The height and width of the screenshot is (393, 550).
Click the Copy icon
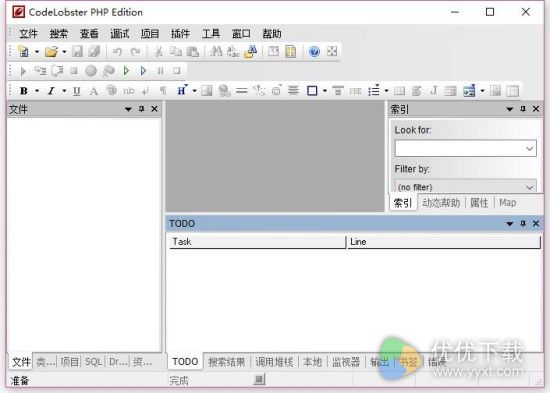[x=175, y=52]
